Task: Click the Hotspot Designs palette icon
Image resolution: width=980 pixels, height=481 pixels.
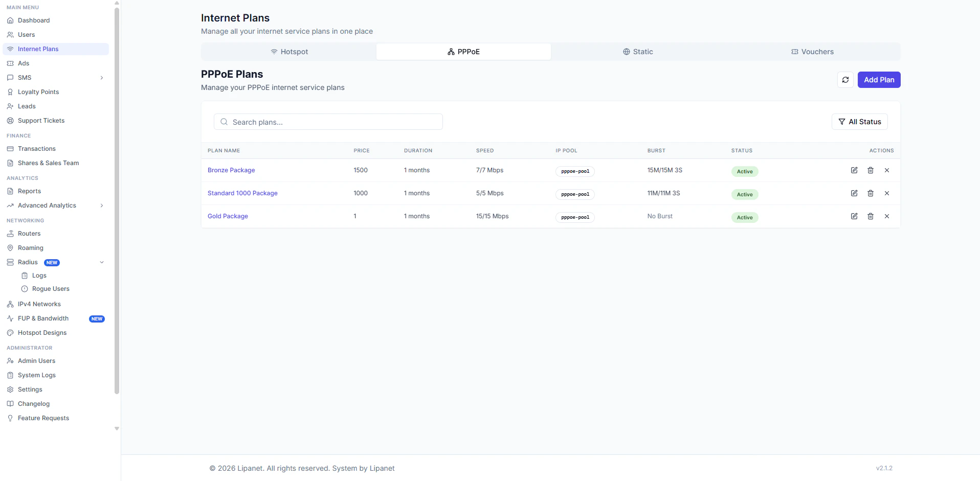Action: pyautogui.click(x=10, y=333)
